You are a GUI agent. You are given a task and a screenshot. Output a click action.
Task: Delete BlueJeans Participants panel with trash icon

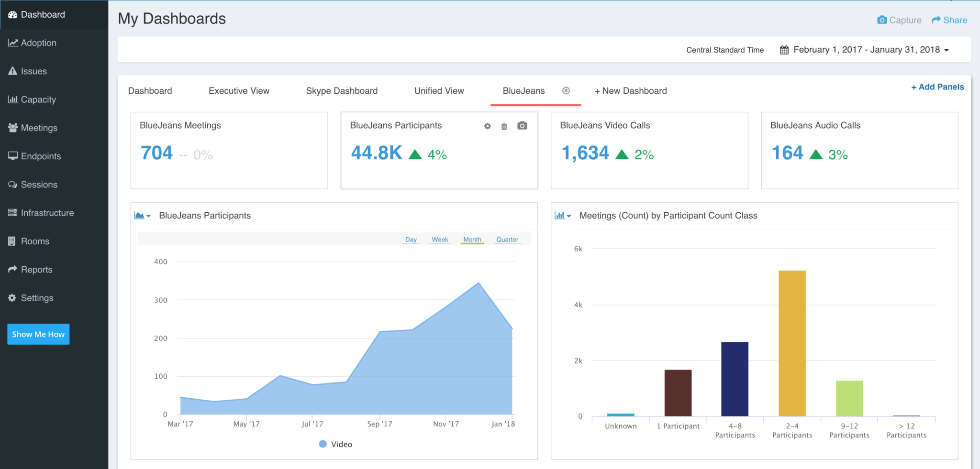pos(504,126)
